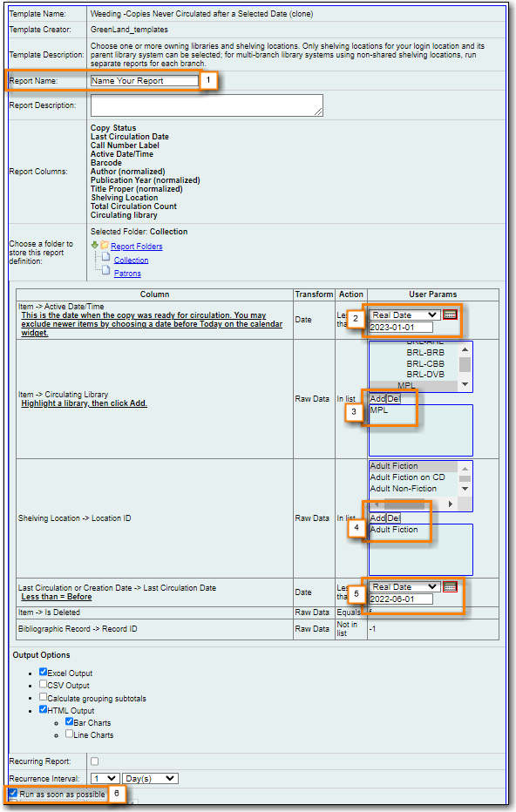
Task: Click the Transform table header
Action: pos(314,294)
